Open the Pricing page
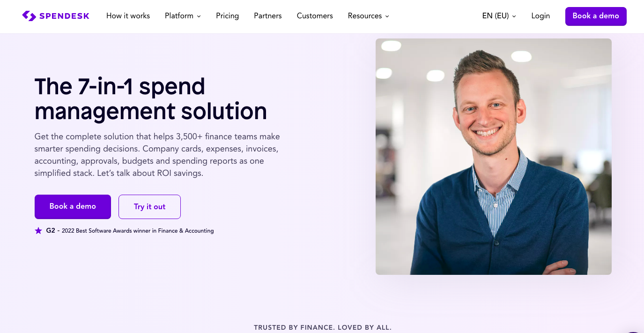 (x=227, y=16)
